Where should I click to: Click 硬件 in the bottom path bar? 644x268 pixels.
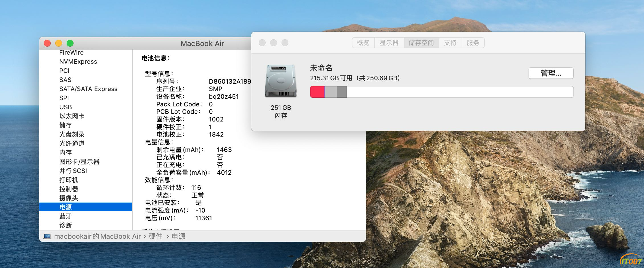(156, 236)
